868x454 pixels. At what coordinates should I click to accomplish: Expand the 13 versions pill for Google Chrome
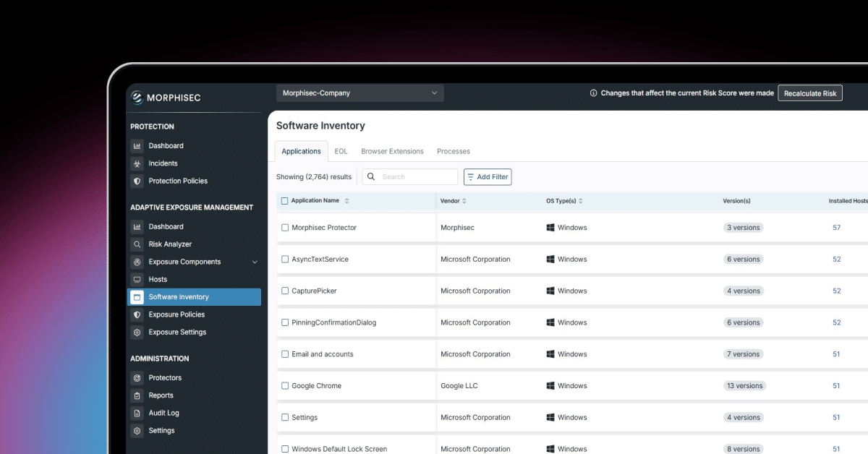tap(745, 386)
